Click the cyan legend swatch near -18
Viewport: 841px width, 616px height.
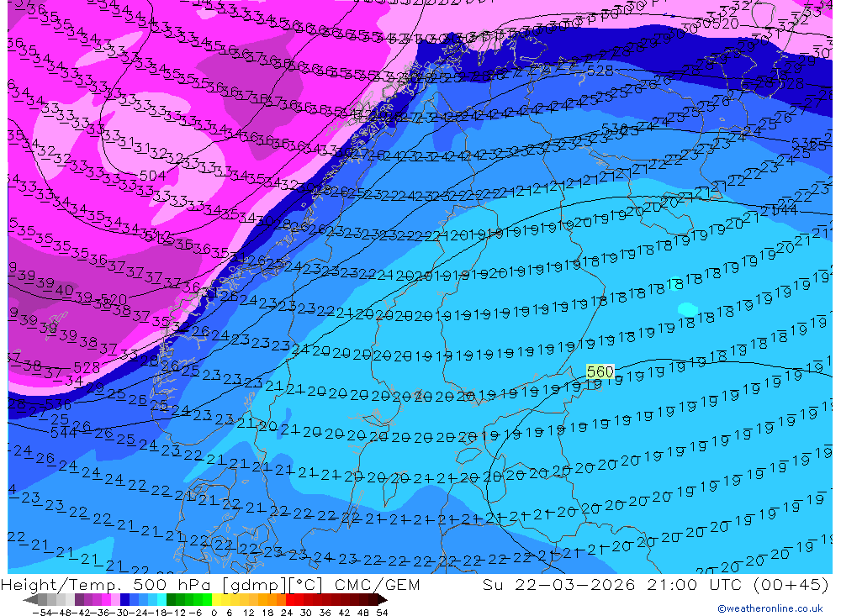pos(161,599)
